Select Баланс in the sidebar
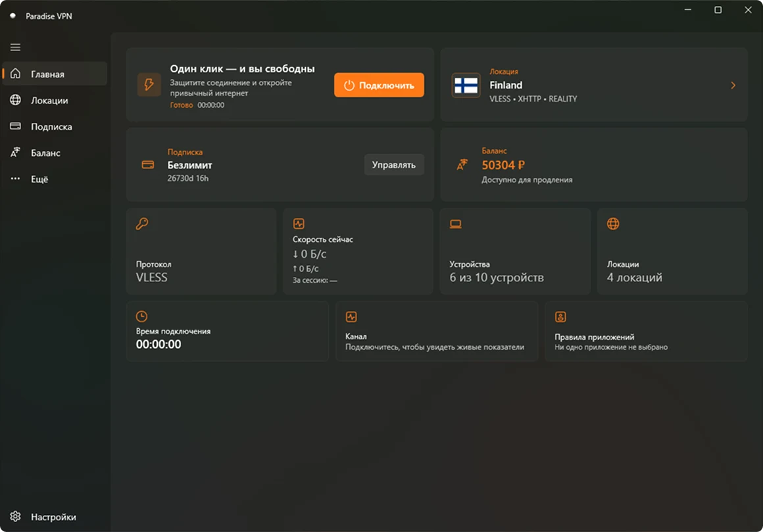This screenshot has height=532, width=763. coord(55,153)
